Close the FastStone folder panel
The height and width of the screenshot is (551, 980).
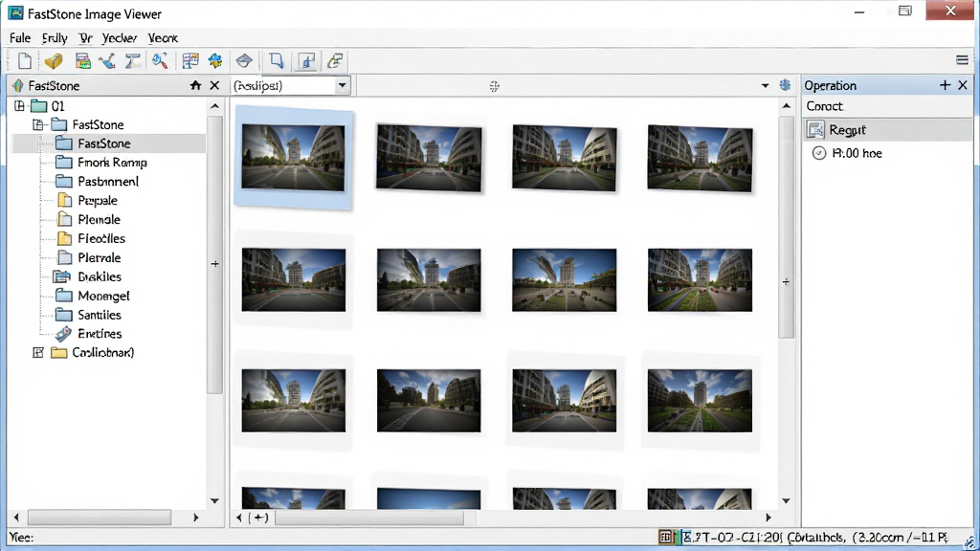coord(214,85)
